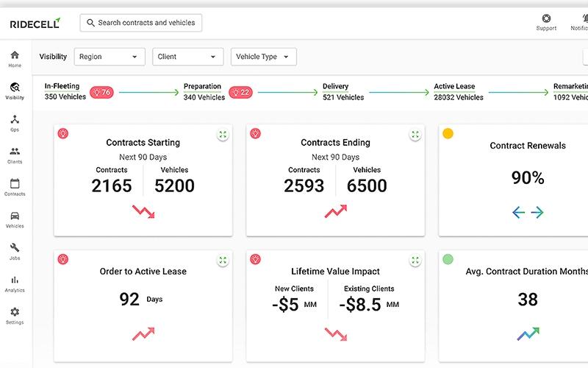Click the '340 Vehicles' count
This screenshot has width=588, height=368.
coord(204,97)
